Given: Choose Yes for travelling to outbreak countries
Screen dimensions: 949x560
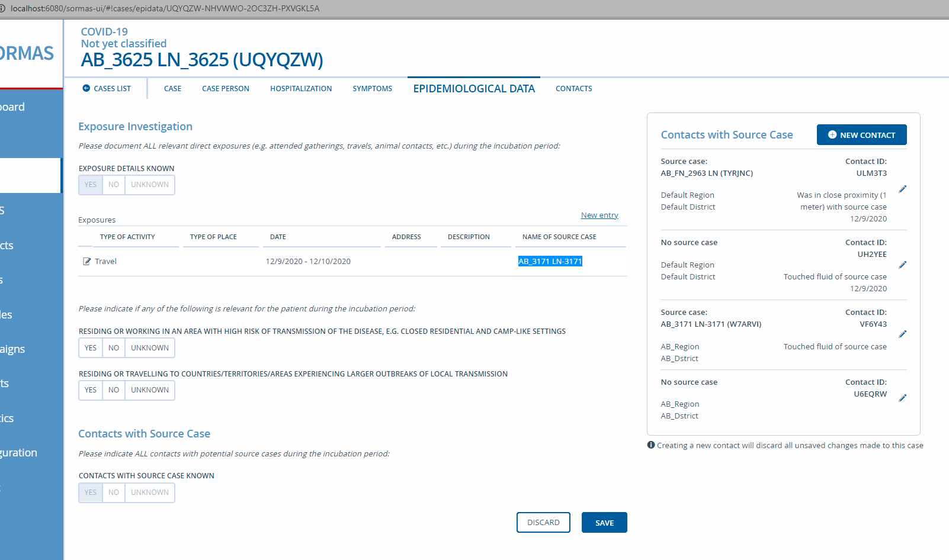Looking at the screenshot, I should click(91, 390).
